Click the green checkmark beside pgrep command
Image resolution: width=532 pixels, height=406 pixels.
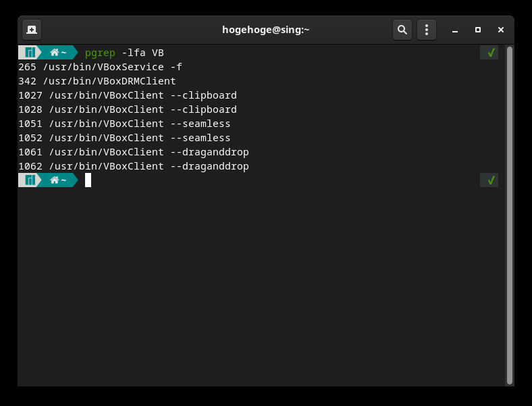coord(490,53)
